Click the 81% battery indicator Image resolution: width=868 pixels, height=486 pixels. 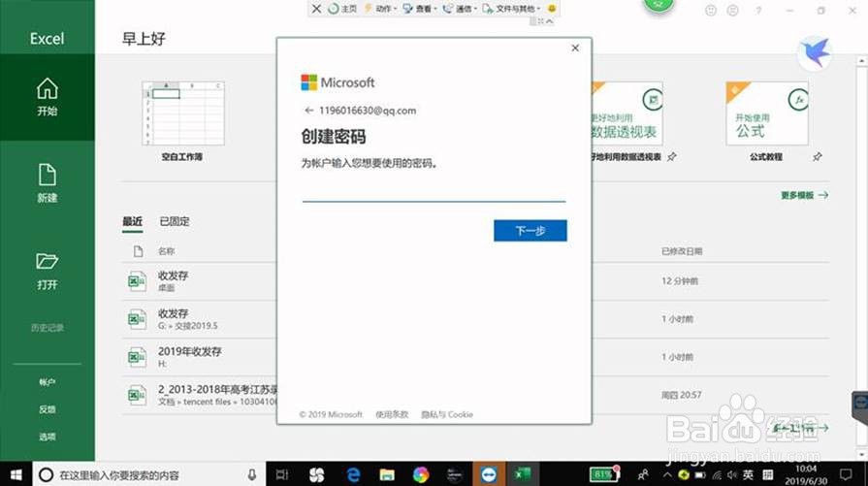coord(603,474)
